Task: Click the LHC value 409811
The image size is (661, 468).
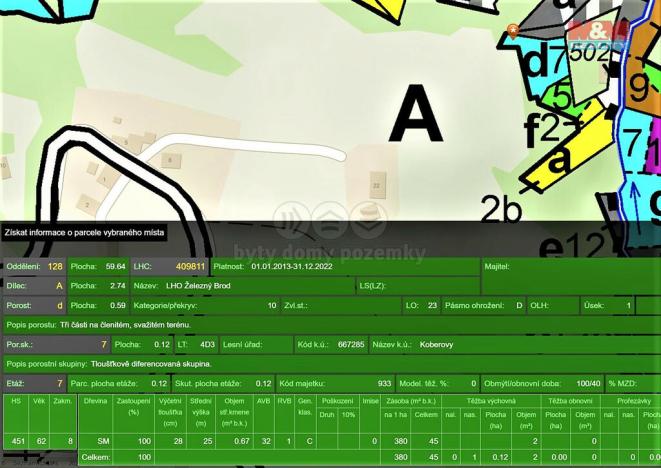Action: [x=190, y=267]
